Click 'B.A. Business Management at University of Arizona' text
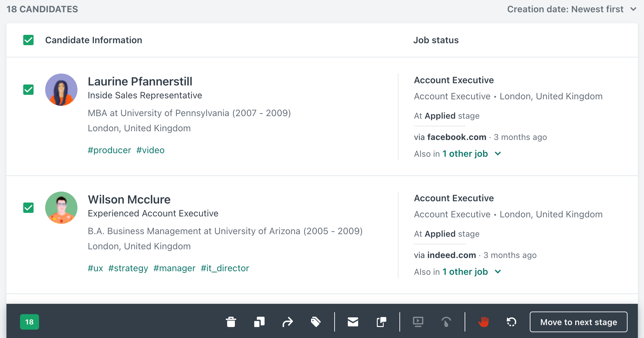This screenshot has width=644, height=338. 194,231
